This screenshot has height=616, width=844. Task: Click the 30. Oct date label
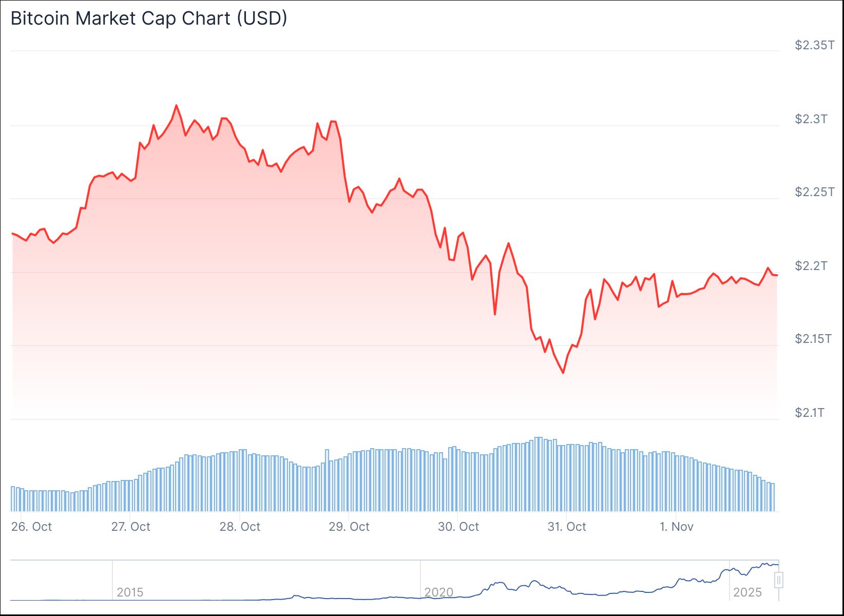pyautogui.click(x=459, y=527)
